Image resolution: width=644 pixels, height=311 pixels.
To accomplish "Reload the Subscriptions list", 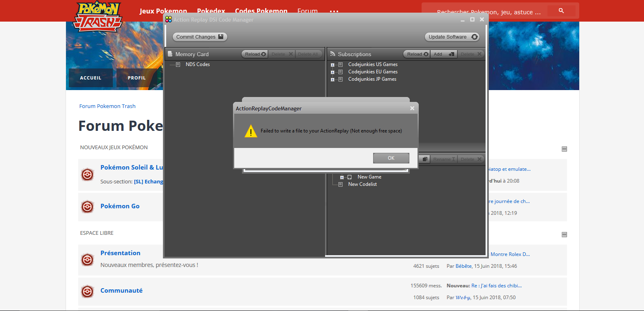I will pos(417,54).
